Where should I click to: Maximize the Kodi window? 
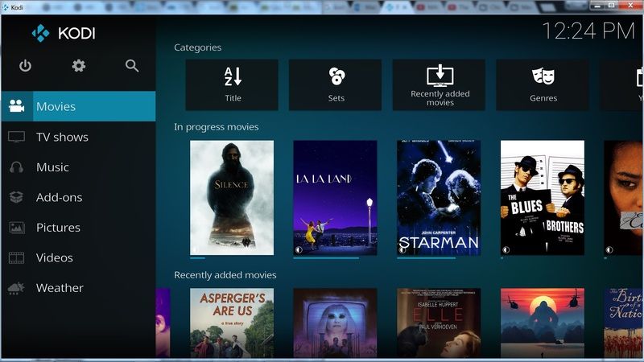pos(611,6)
